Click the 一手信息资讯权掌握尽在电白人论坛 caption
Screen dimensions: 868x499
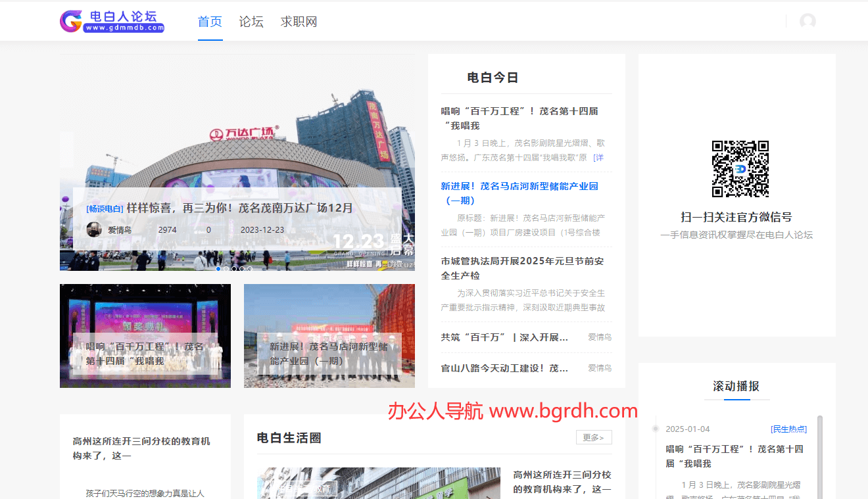(736, 235)
